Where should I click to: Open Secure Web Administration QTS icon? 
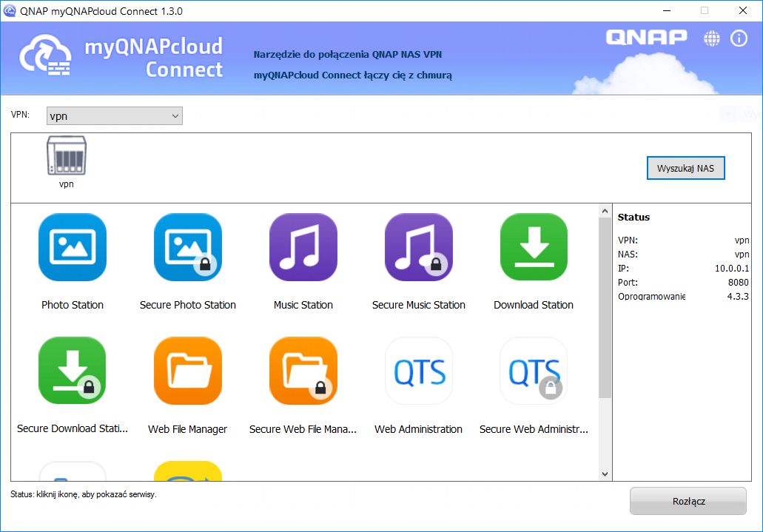(534, 371)
